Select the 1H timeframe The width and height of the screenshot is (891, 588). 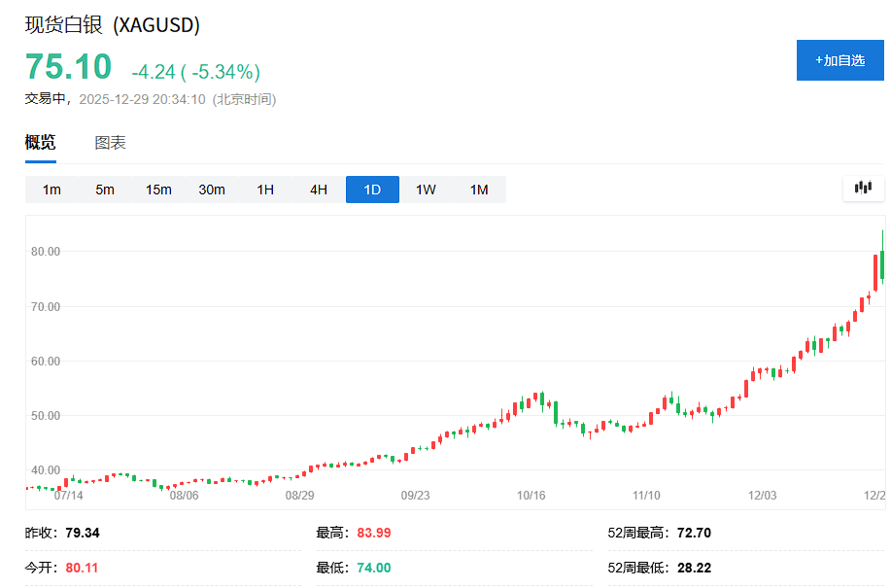click(265, 190)
